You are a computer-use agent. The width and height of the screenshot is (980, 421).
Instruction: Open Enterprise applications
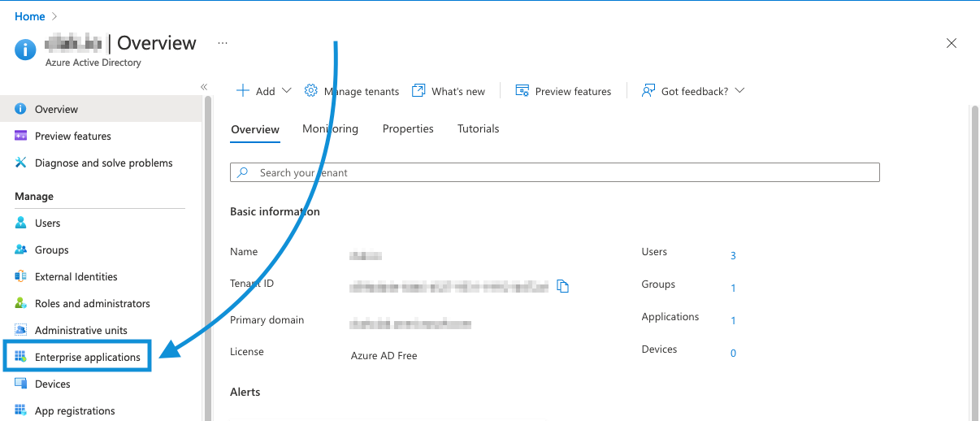(x=87, y=357)
